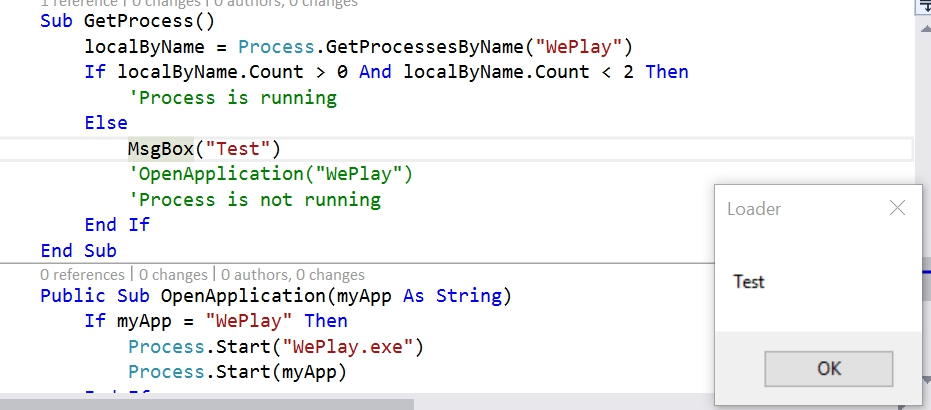Click the Test message text in the dialog

point(749,282)
